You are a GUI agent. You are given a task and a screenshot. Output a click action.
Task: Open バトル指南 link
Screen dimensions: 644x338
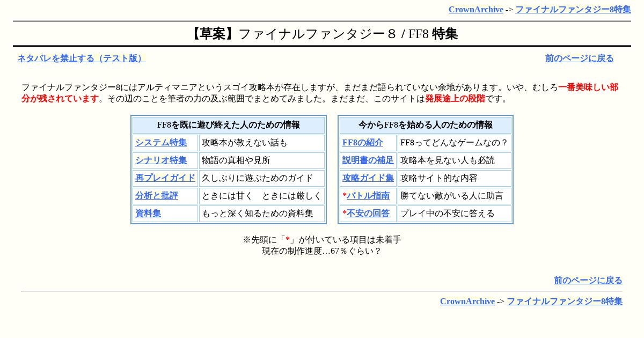tap(368, 196)
